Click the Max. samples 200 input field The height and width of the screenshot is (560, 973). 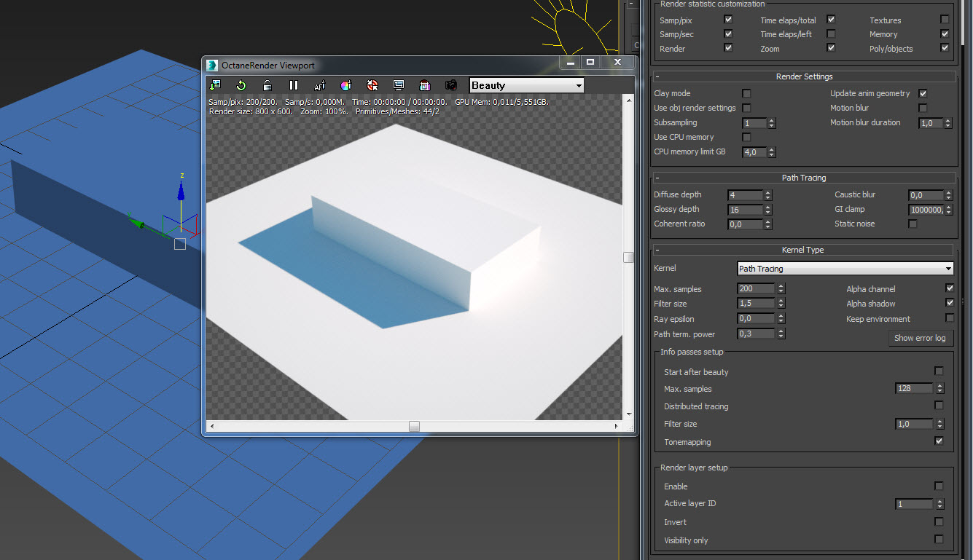756,289
